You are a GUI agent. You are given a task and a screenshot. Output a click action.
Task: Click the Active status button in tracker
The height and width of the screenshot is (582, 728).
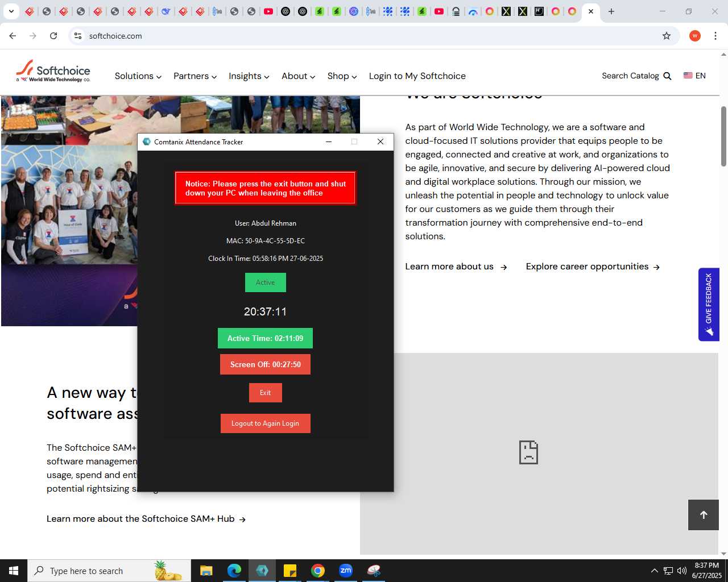pos(266,282)
